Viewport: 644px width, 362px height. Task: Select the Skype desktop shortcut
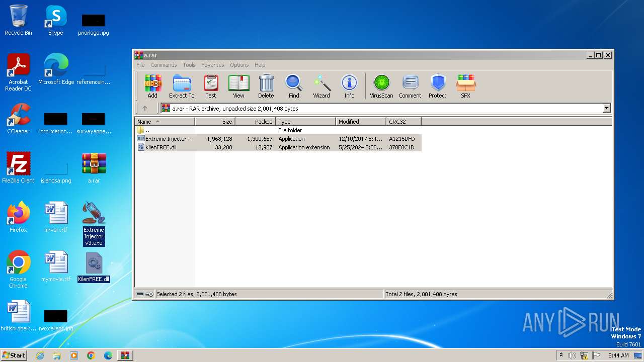pyautogui.click(x=56, y=20)
